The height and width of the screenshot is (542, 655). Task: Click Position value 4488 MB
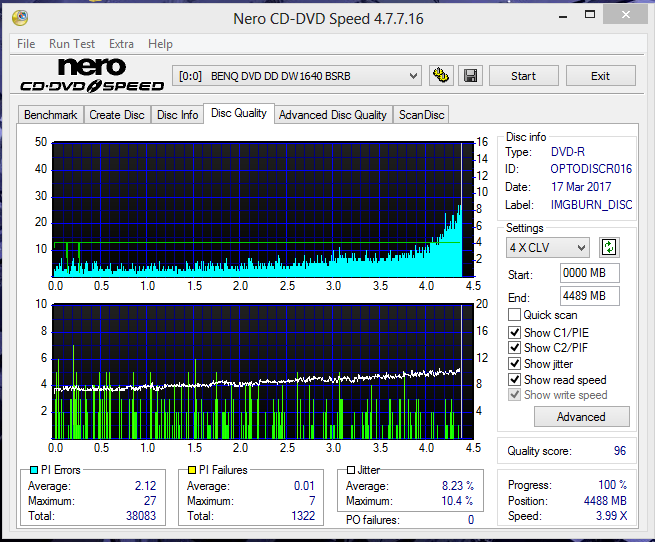click(605, 501)
